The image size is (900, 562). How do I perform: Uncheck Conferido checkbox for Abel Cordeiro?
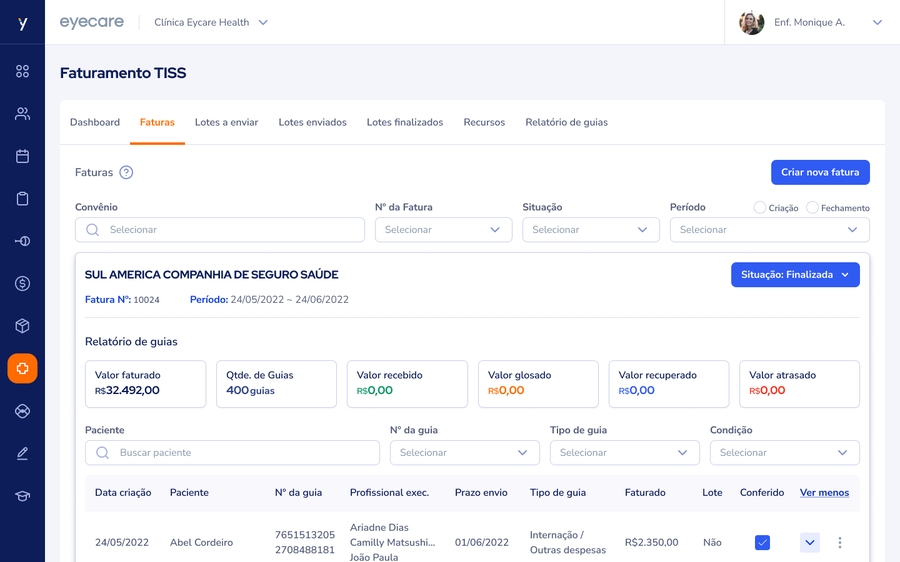(762, 543)
